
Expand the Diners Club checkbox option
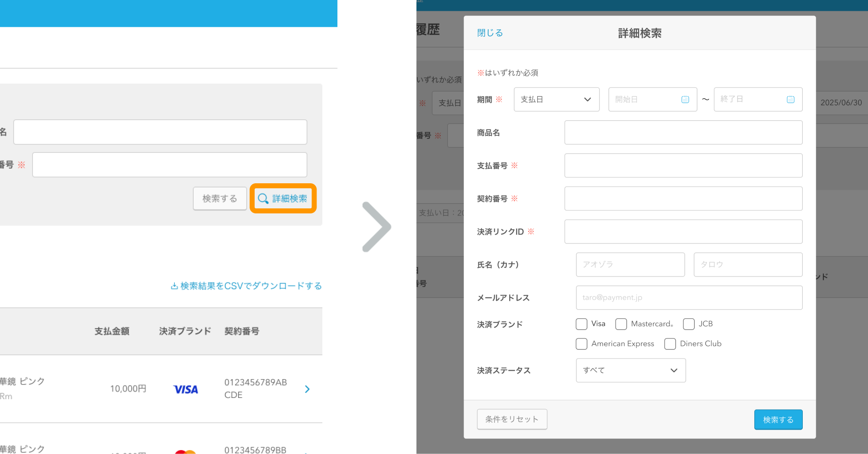(x=670, y=344)
